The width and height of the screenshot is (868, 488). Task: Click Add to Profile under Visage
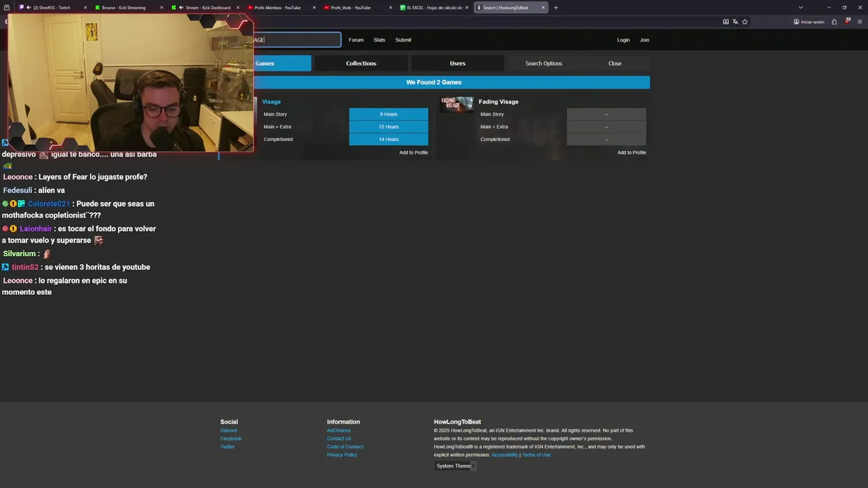click(414, 152)
